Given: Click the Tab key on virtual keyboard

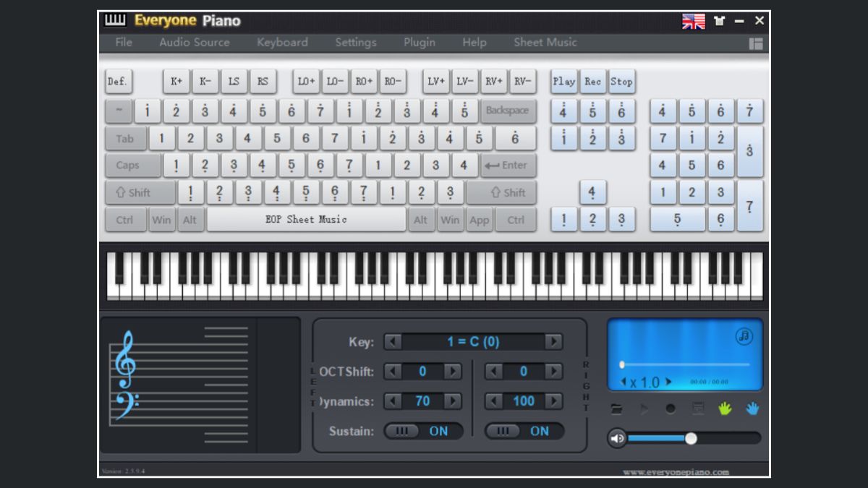Looking at the screenshot, I should point(126,138).
